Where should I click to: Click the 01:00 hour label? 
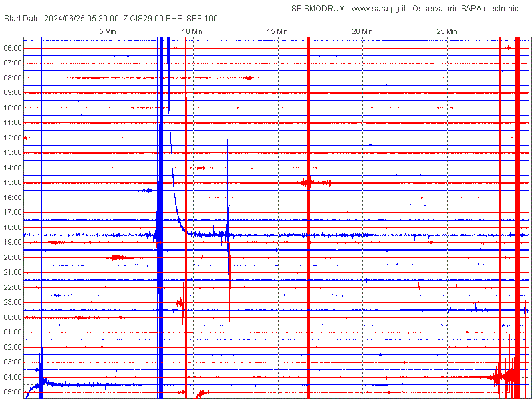pyautogui.click(x=13, y=332)
